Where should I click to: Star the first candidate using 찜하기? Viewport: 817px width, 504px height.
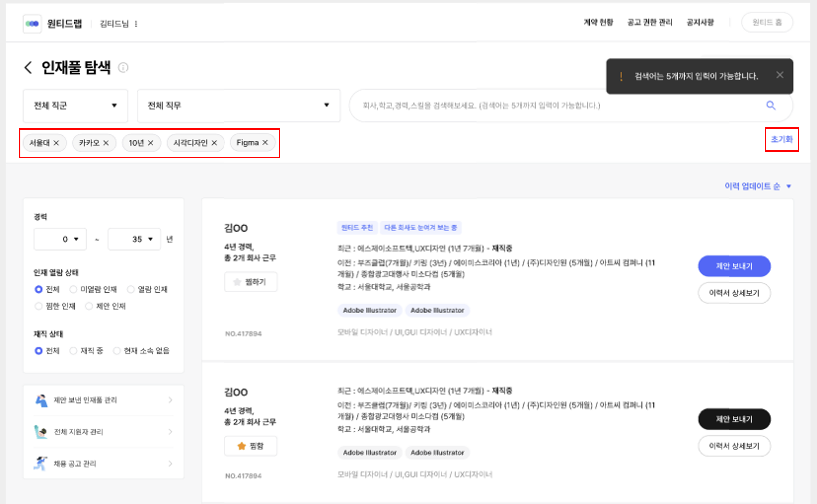pyautogui.click(x=251, y=282)
